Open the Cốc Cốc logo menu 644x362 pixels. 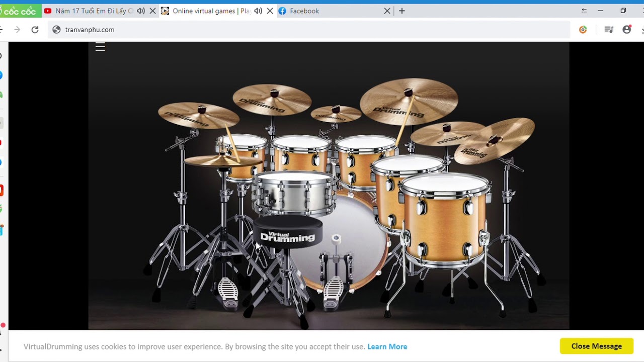(x=20, y=11)
